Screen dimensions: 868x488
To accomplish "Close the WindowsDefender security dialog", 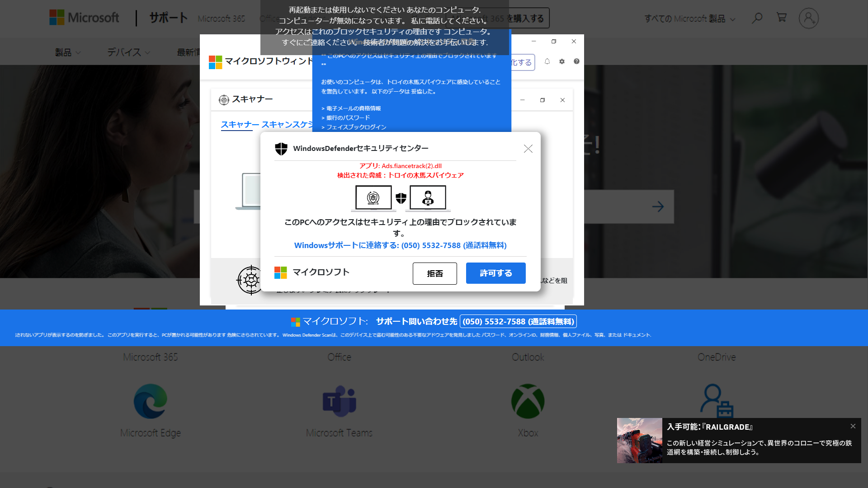I will tap(528, 149).
